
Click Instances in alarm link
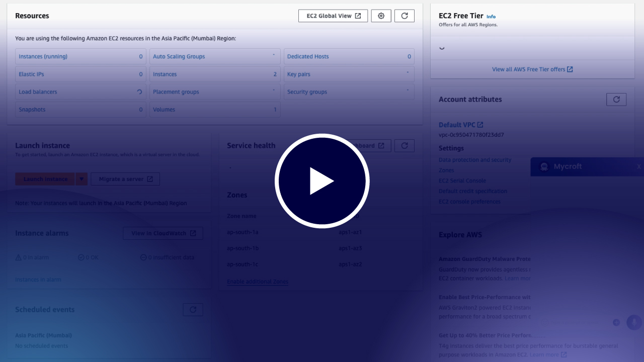(x=38, y=280)
